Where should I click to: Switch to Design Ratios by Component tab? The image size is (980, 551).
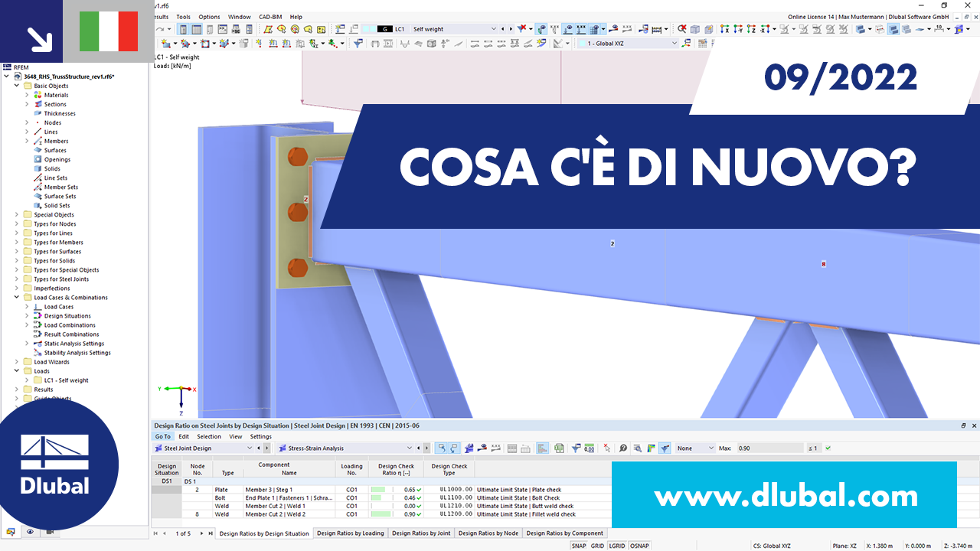point(565,533)
